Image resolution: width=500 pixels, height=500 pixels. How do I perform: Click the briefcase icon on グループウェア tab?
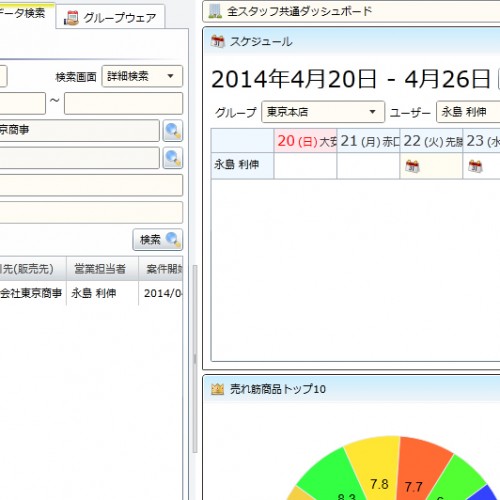pos(71,18)
